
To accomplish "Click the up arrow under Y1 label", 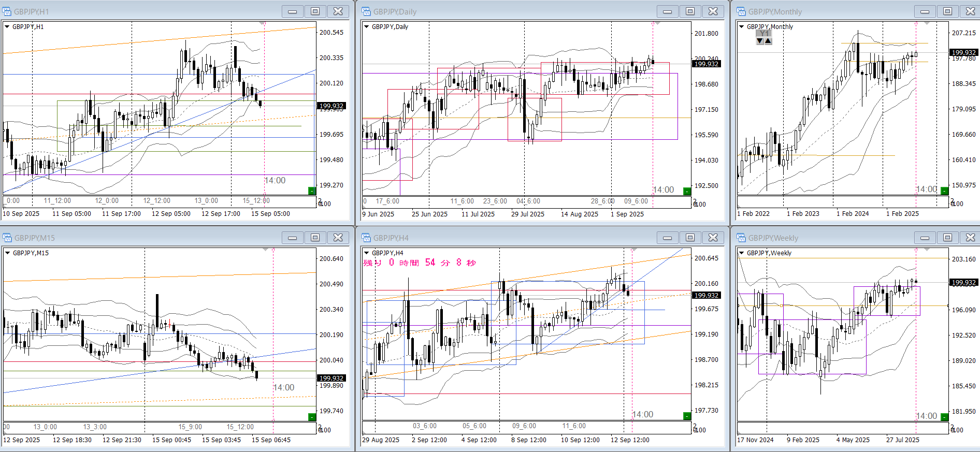I will point(768,41).
